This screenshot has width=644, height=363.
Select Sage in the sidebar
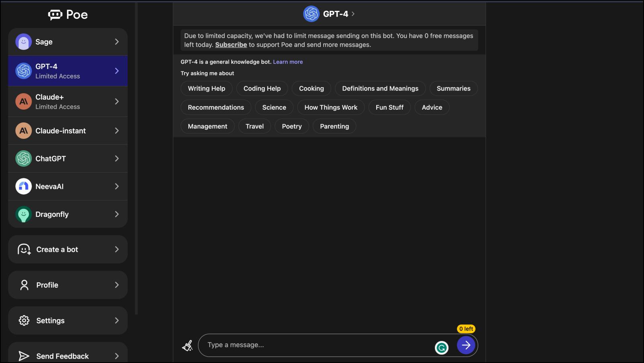pyautogui.click(x=68, y=42)
